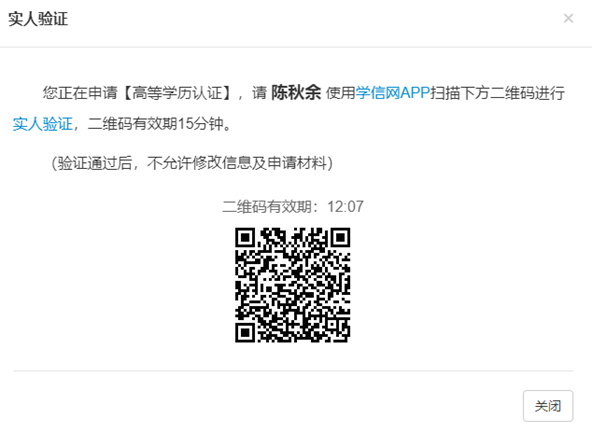Click the bold name 陈秋余

point(296,93)
